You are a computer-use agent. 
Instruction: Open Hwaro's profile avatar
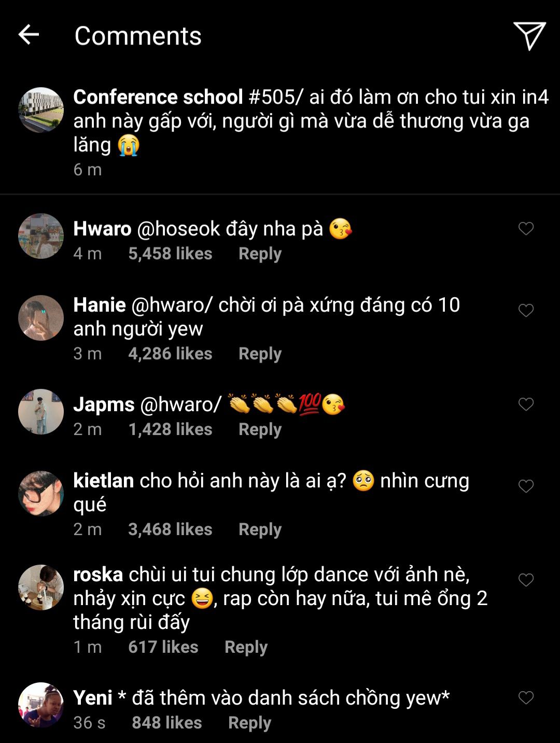point(41,236)
